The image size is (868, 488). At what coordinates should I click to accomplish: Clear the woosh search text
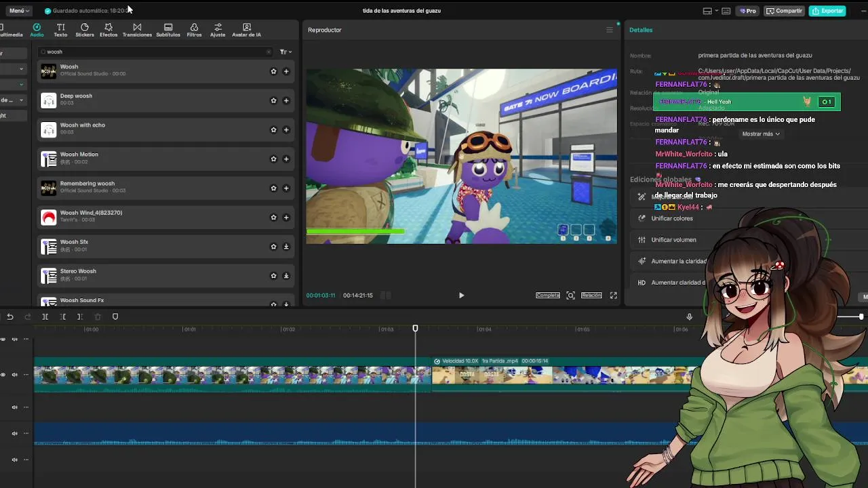[x=269, y=52]
